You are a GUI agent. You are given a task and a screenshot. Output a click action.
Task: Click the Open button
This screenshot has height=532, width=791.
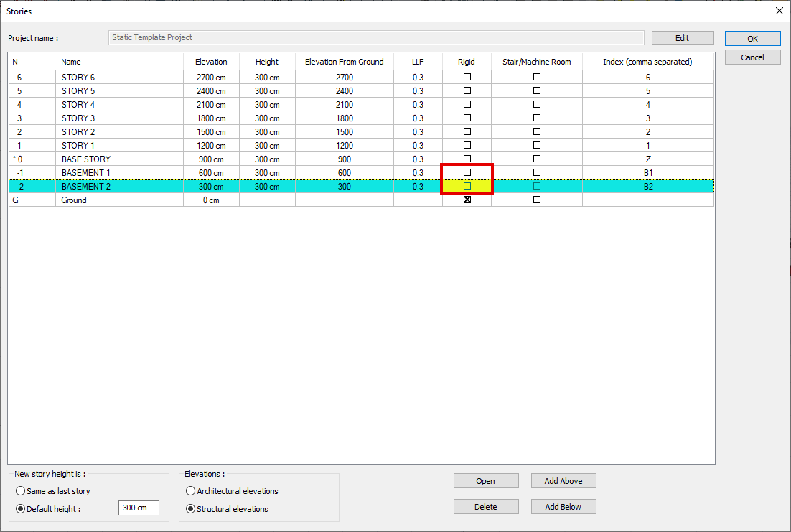(485, 481)
